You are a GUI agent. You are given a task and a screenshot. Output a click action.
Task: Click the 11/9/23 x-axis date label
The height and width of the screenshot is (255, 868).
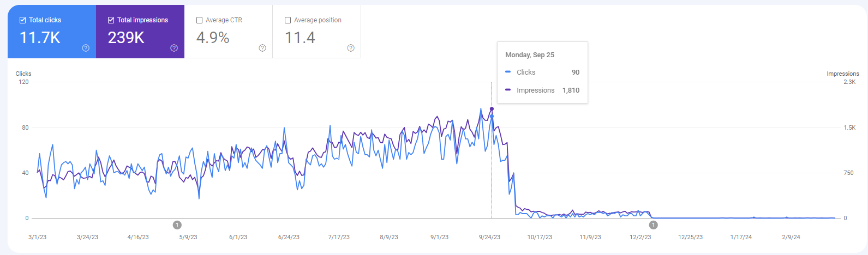pyautogui.click(x=590, y=238)
